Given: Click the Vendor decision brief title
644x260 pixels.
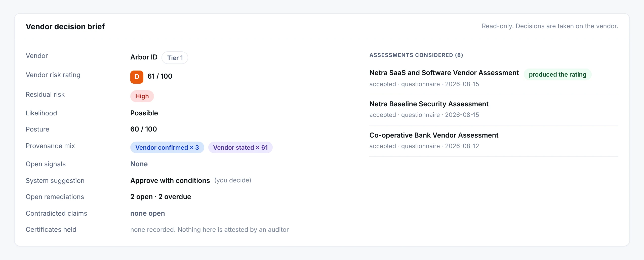Looking at the screenshot, I should click(x=65, y=26).
